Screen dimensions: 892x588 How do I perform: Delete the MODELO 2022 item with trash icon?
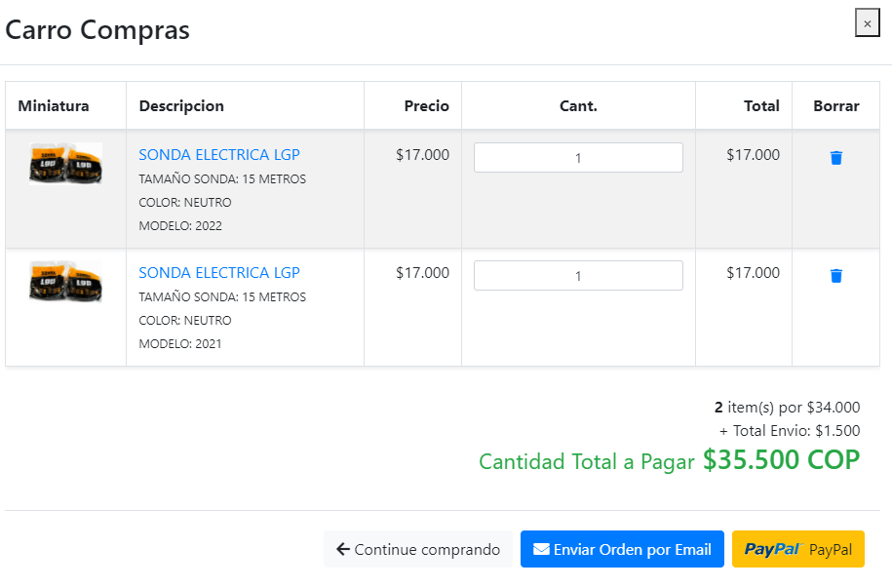(x=835, y=158)
